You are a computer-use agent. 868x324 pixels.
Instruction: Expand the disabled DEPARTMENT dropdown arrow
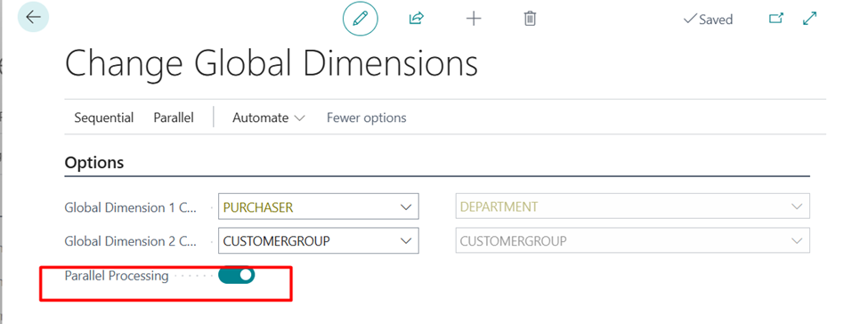click(x=797, y=207)
